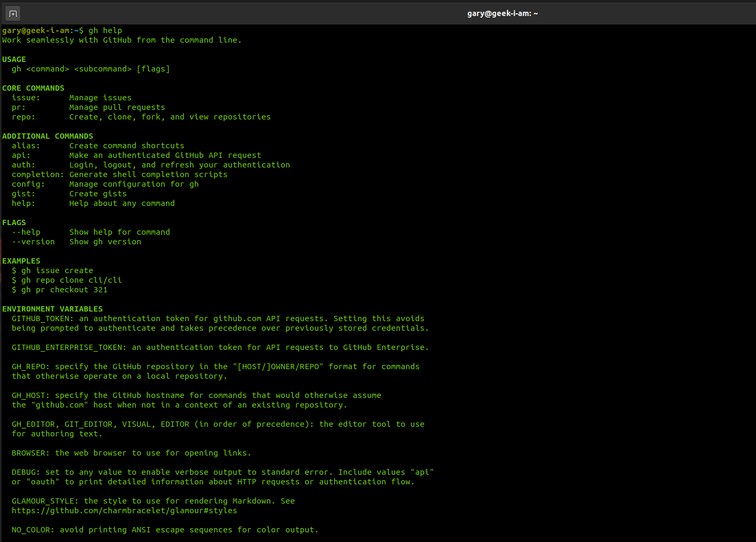Click the example '$ gh pr checkout 321'

(x=60, y=290)
